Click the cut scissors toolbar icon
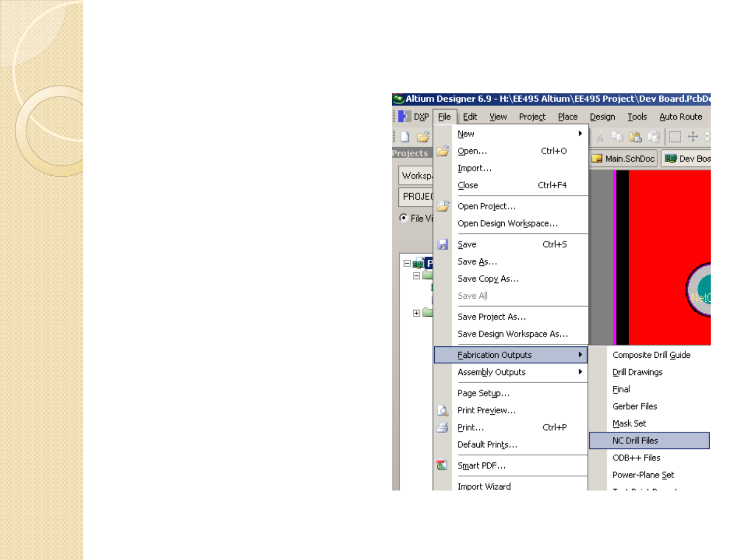747x560 pixels. coord(600,137)
